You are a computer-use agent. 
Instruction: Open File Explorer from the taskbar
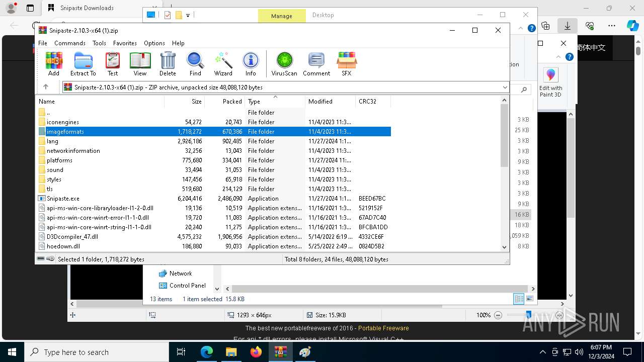[x=231, y=352]
